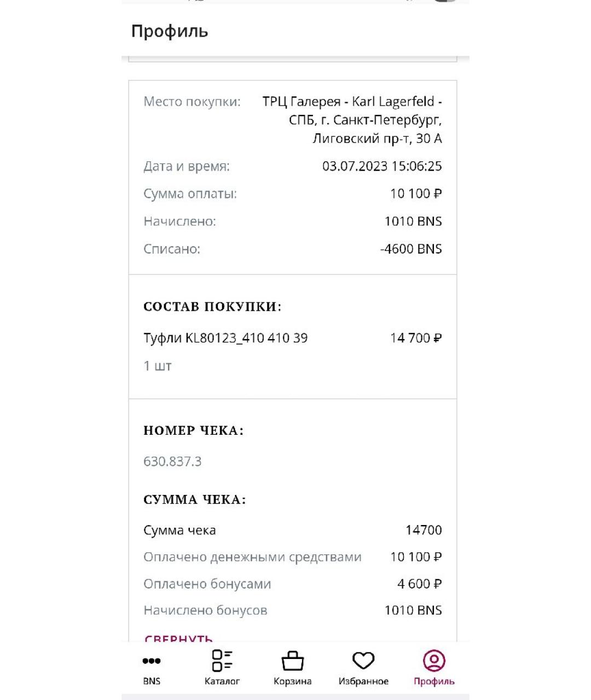Viewport: 591px width, 700px height.
Task: Click the Оплачено бонусами 4 600 ₽ amount
Action: coord(419,584)
